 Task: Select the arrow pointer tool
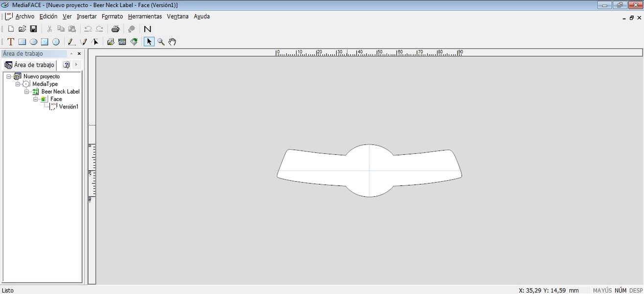[149, 42]
